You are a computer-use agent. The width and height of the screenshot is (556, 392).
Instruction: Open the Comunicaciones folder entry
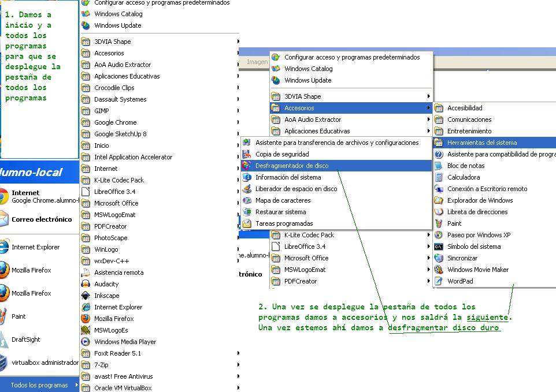pos(494,120)
